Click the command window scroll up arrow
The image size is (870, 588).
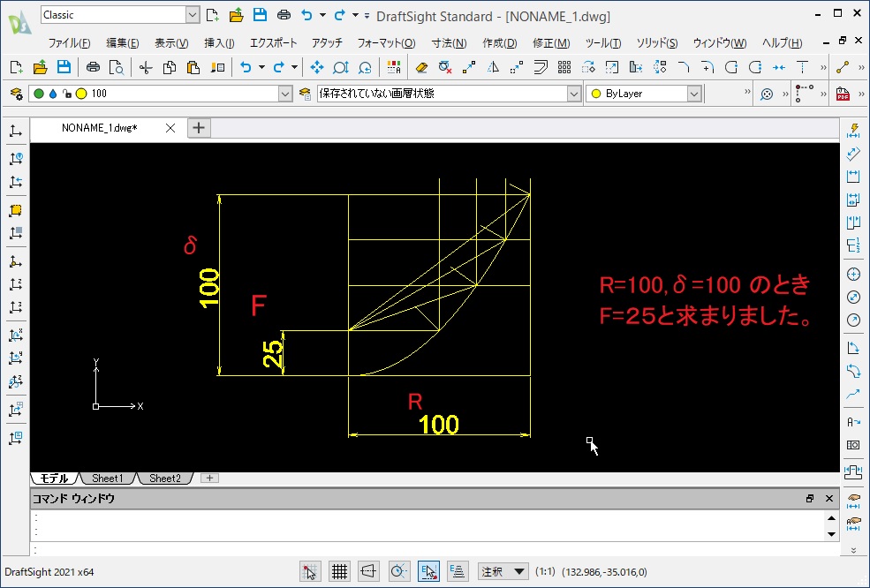(x=831, y=518)
